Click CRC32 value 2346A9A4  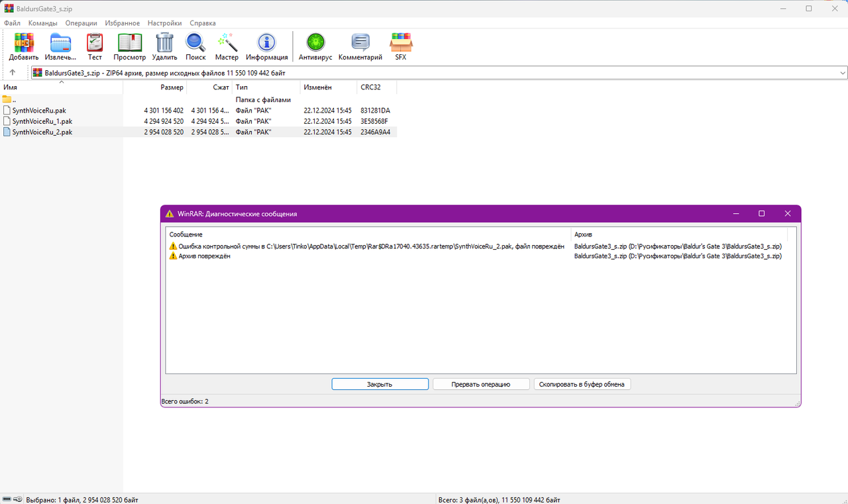[x=375, y=132]
